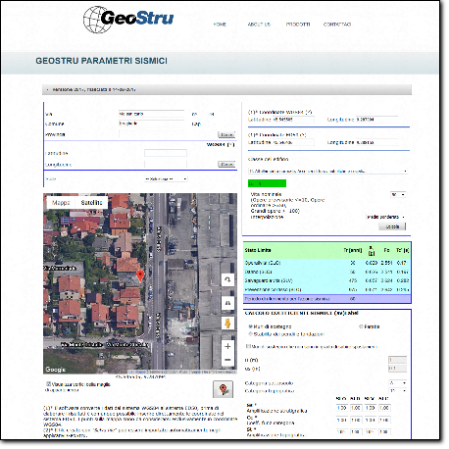Click last St topographic amplification field
The height and width of the screenshot is (449, 449).
point(384,432)
